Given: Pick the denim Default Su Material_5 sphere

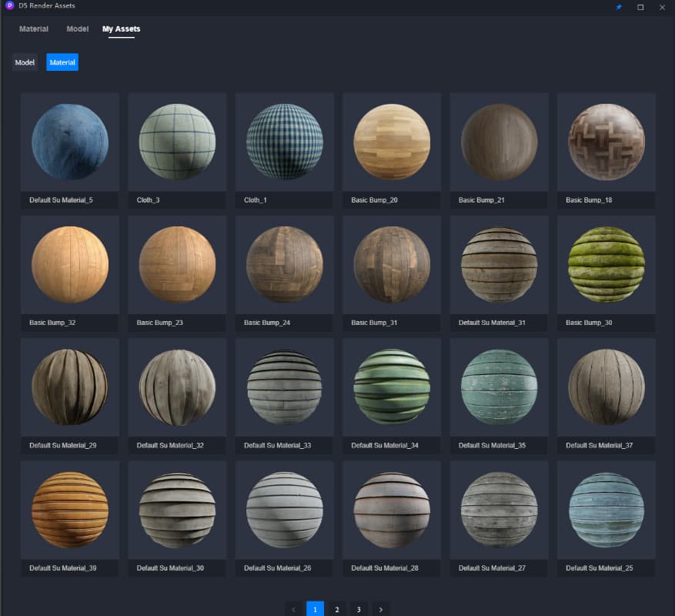Looking at the screenshot, I should 70,142.
